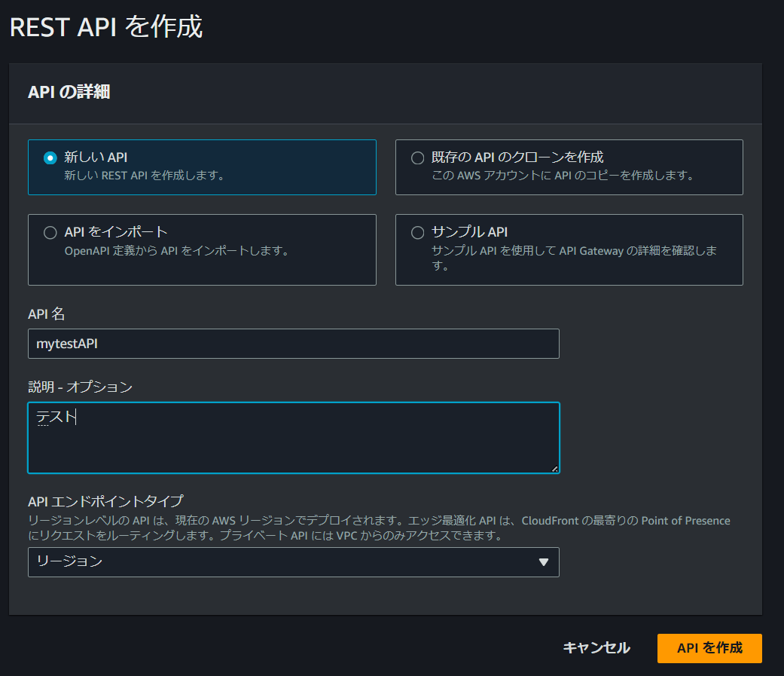Viewport: 784px width, 676px height.
Task: Enable the サンプル API option
Action: (417, 233)
